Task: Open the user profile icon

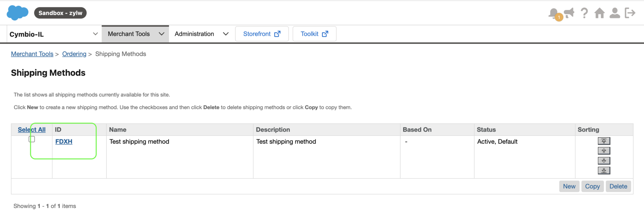Action: [615, 13]
